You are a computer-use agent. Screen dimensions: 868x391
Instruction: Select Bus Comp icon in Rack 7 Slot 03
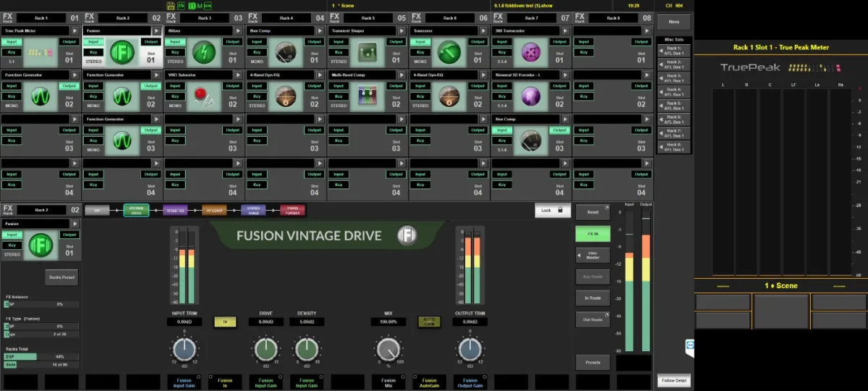[x=531, y=139]
